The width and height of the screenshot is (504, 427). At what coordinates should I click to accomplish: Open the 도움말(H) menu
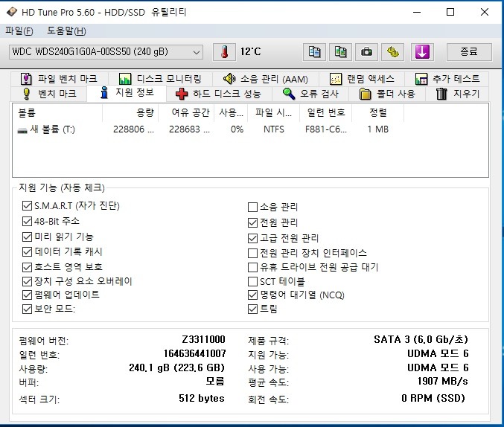[66, 30]
